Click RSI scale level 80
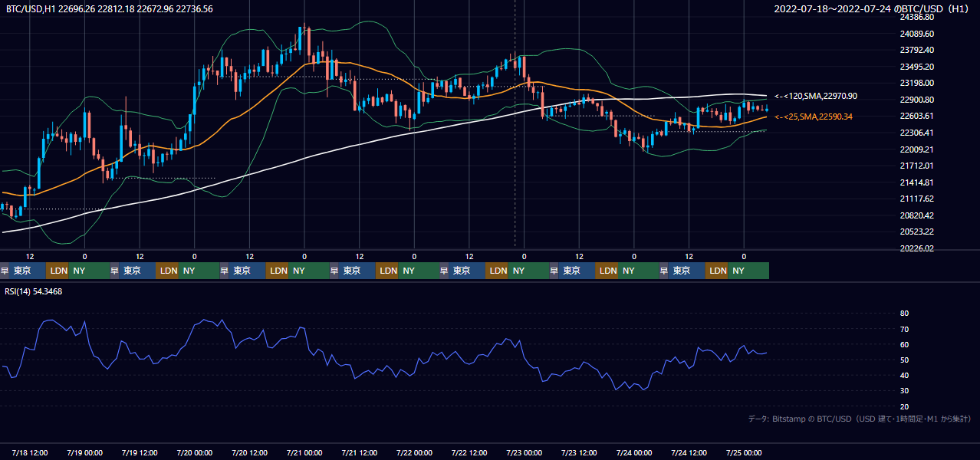This screenshot has height=460, width=980. (904, 314)
